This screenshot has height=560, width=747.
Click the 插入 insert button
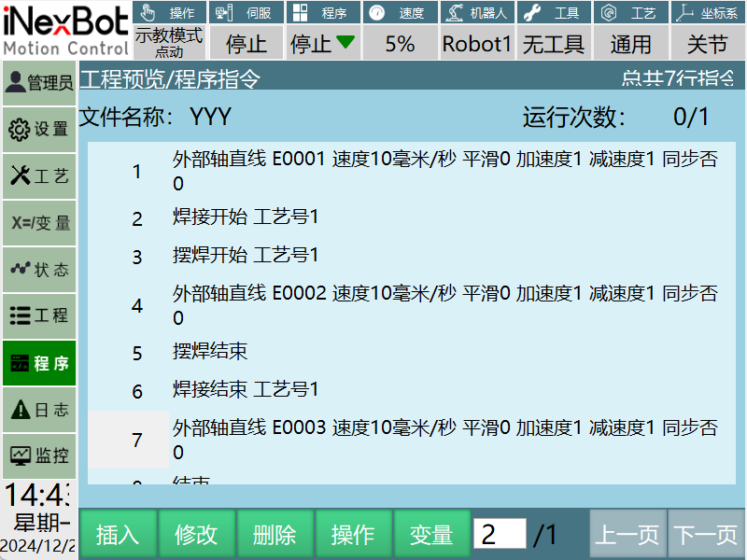point(118,535)
